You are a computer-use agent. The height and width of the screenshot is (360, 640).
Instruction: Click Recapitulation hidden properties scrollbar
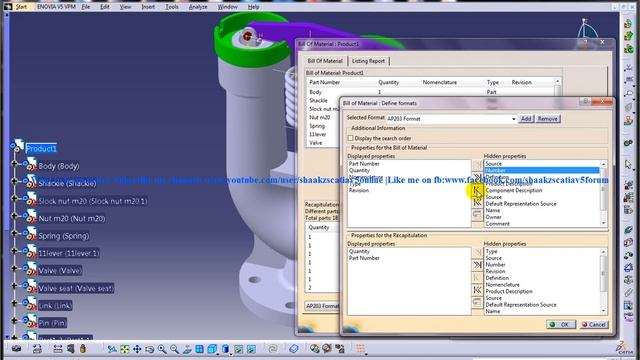(x=603, y=282)
